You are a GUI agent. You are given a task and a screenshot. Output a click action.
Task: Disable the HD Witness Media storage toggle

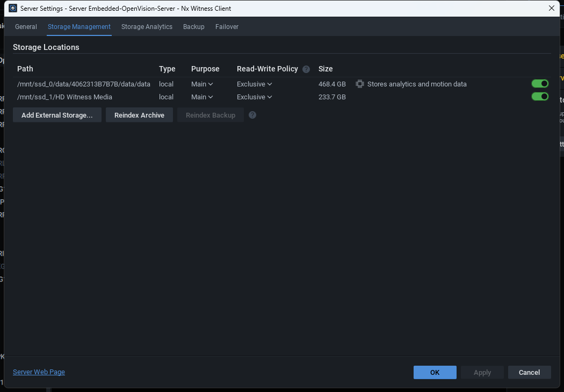coord(540,96)
